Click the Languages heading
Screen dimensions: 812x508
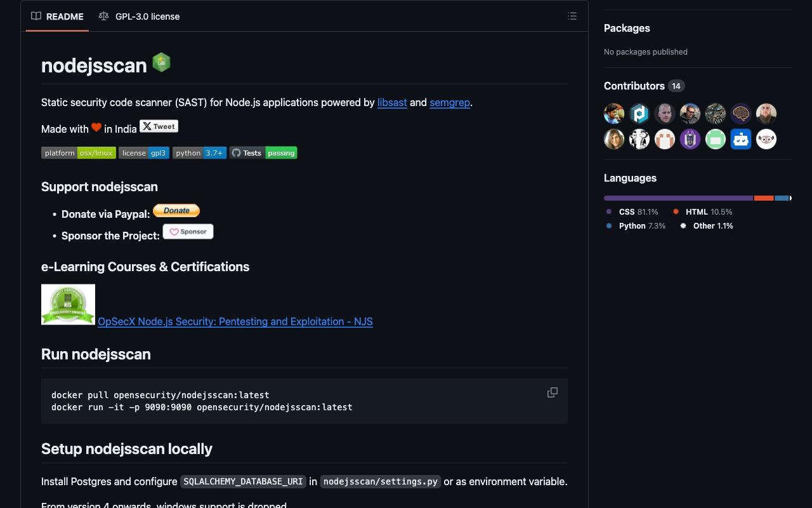[630, 178]
